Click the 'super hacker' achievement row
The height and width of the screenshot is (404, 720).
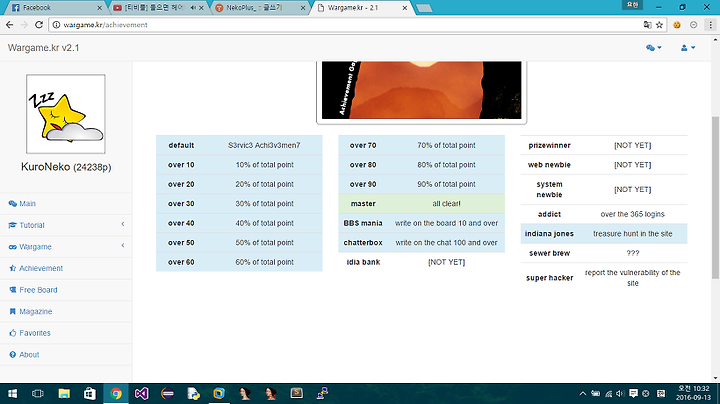pos(604,278)
